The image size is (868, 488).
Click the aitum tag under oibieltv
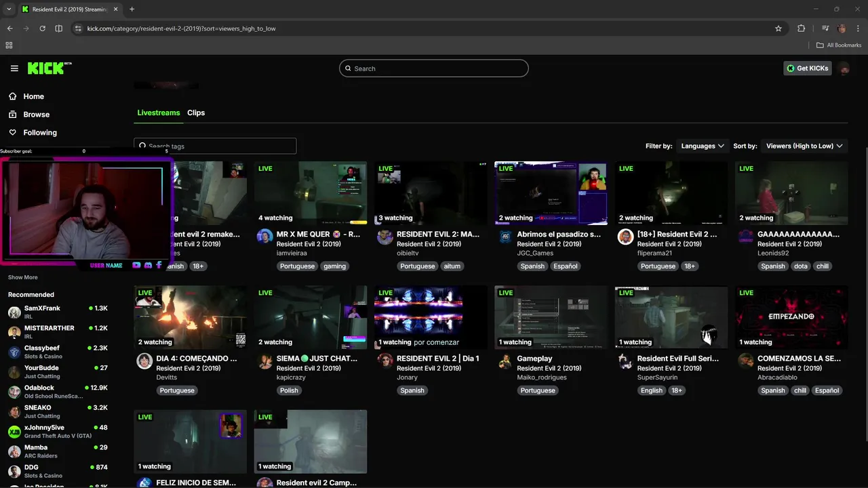[452, 266]
